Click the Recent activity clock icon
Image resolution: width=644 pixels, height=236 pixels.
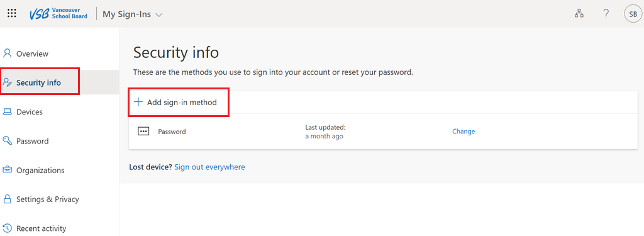point(7,228)
